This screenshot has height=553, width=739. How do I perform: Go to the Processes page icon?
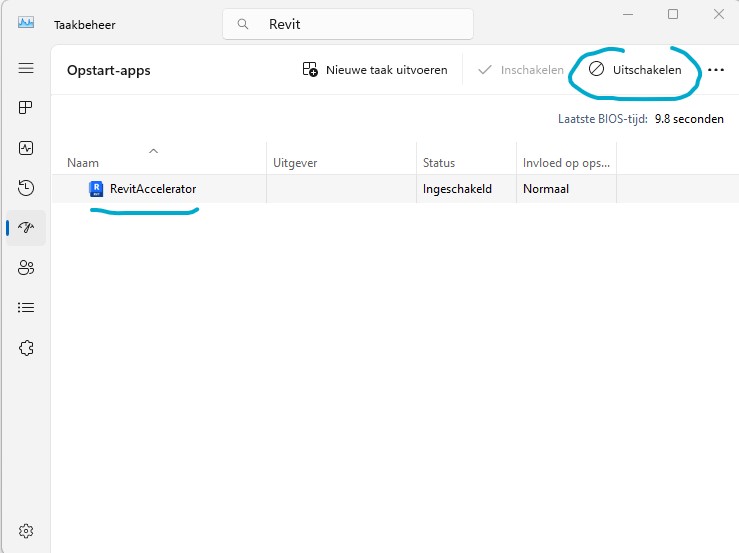(26, 108)
